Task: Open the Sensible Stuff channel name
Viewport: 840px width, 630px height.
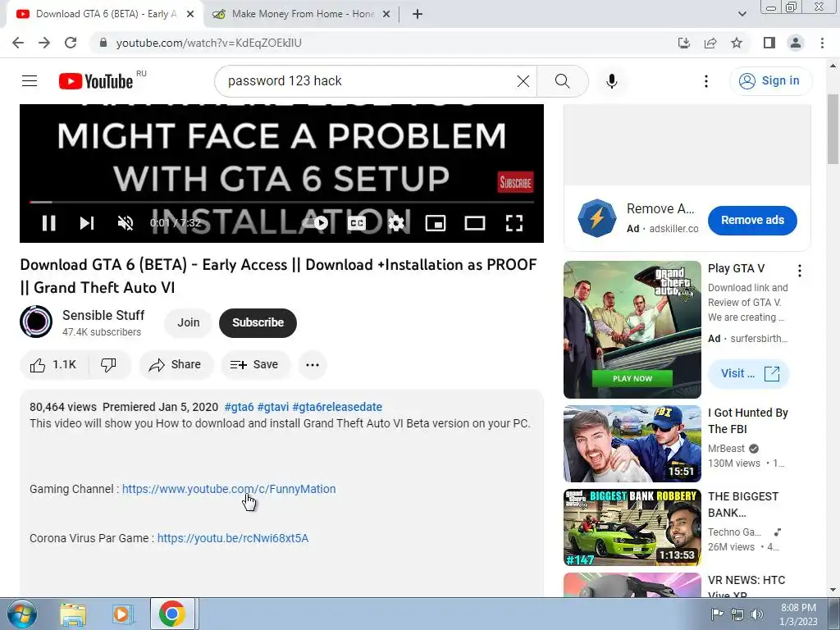Action: (x=103, y=315)
